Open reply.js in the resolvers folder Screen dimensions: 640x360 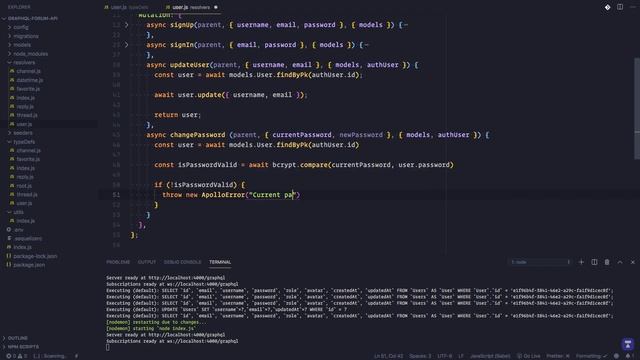tap(25, 107)
